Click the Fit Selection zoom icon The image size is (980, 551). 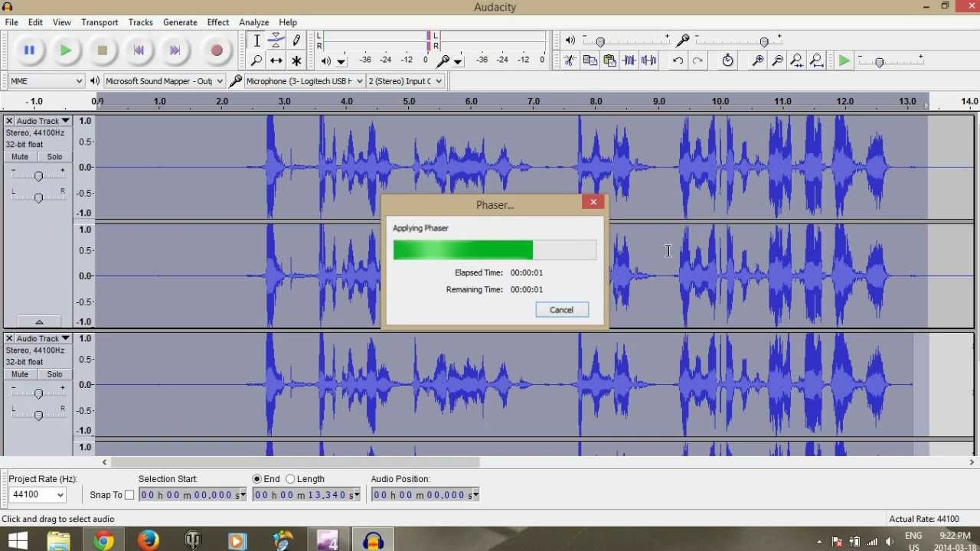pyautogui.click(x=797, y=60)
